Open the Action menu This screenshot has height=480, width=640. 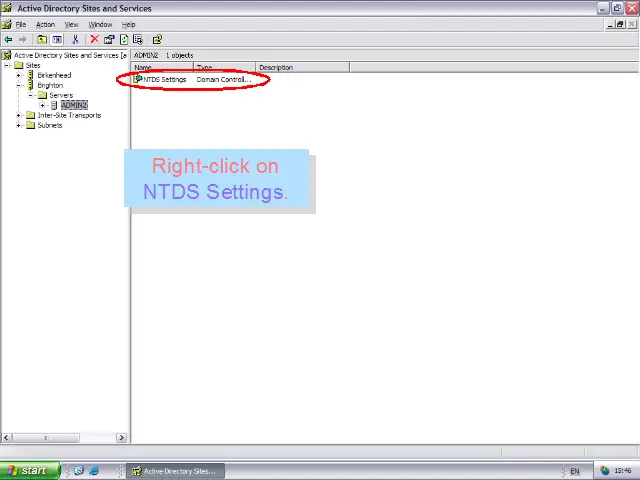(x=45, y=24)
